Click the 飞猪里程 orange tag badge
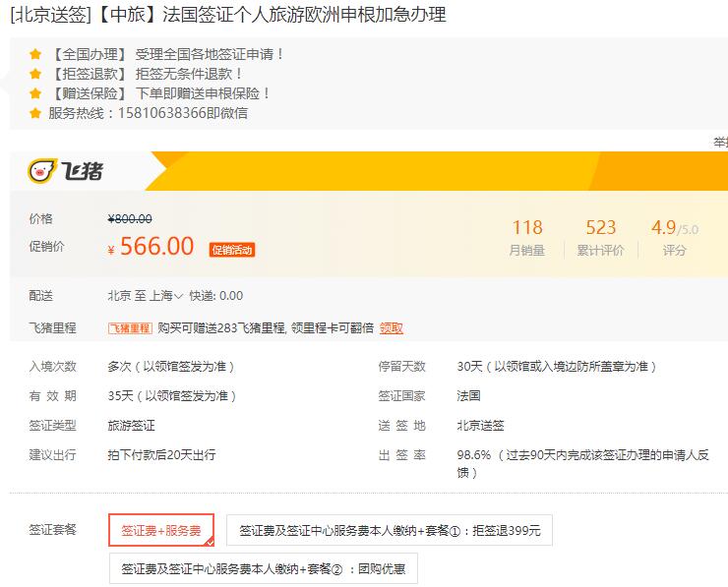The height and width of the screenshot is (587, 728). point(130,328)
